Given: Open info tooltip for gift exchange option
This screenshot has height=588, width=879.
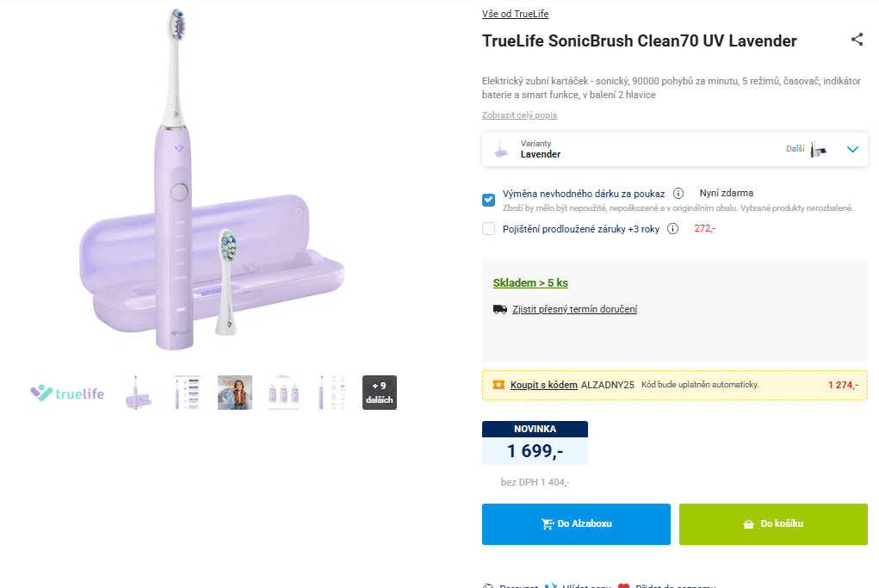Looking at the screenshot, I should [678, 193].
